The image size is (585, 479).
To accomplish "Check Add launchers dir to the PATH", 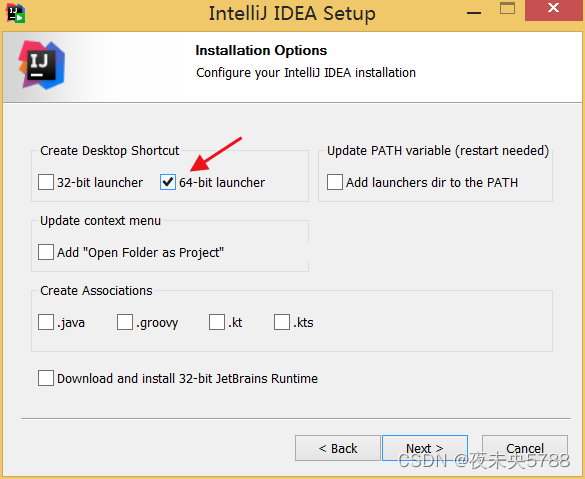I will [x=335, y=182].
